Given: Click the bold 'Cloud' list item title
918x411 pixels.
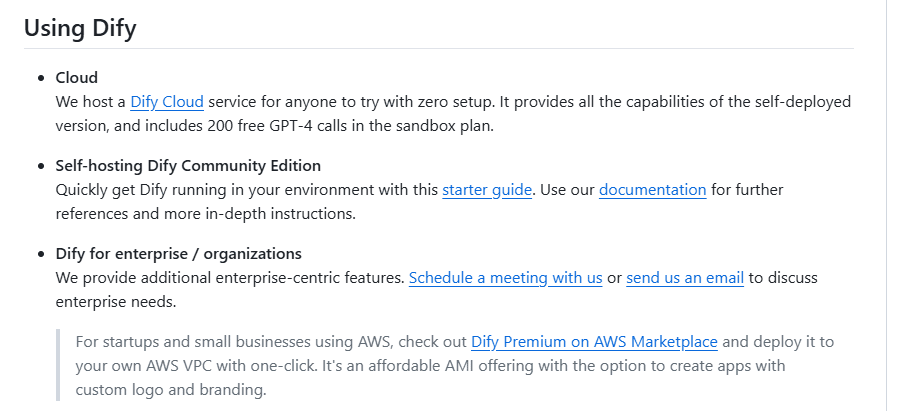Looking at the screenshot, I should (x=77, y=77).
